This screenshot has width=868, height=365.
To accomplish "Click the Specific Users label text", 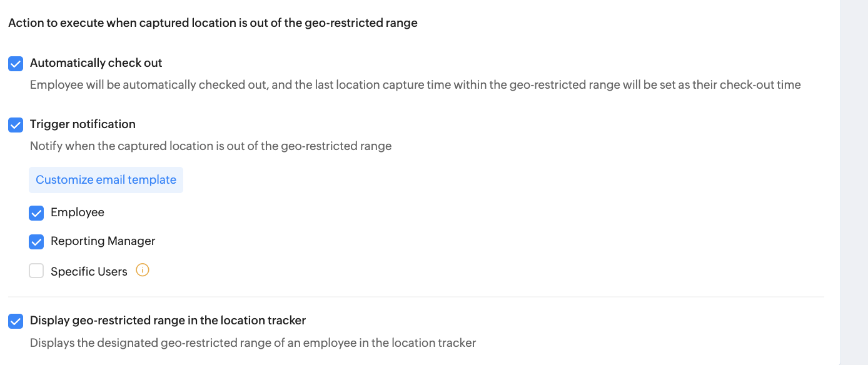I will coord(89,272).
